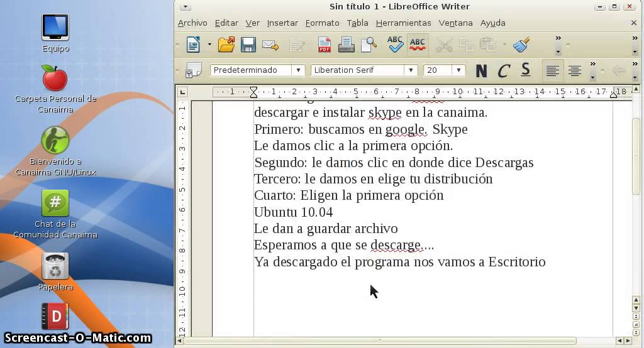Open the Insertar menu

point(282,23)
